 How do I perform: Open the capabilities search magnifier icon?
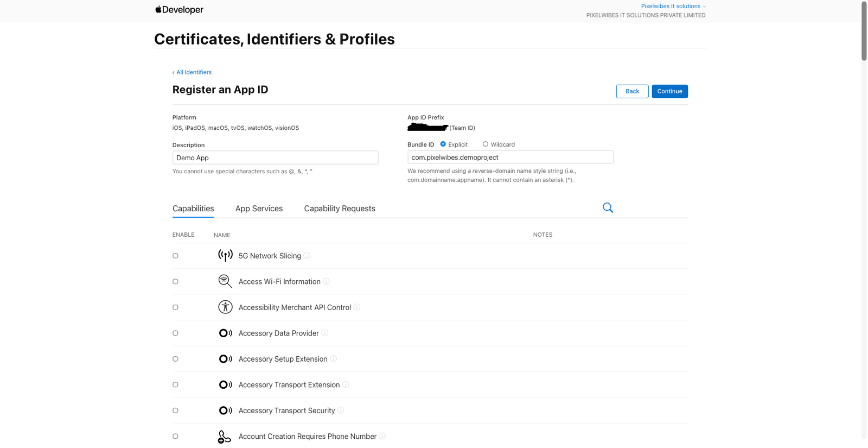[608, 207]
